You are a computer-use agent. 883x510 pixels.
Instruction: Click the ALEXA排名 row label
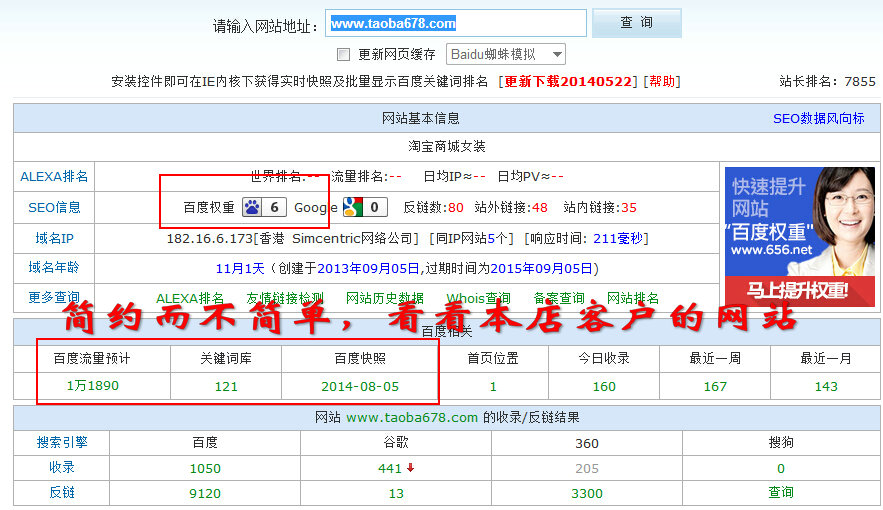point(54,177)
